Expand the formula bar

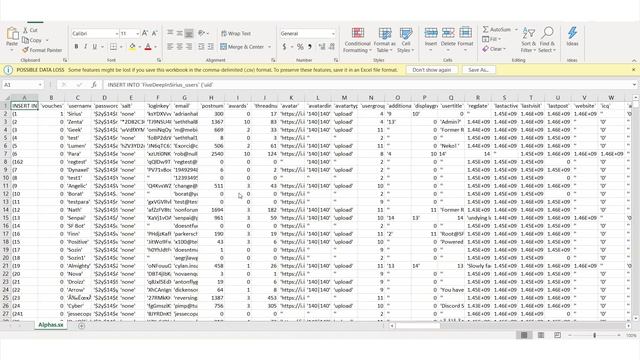tap(634, 85)
